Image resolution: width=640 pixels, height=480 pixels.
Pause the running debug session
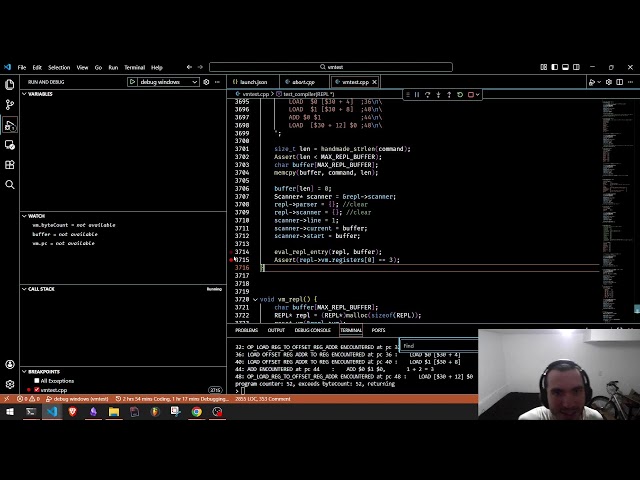(417, 95)
